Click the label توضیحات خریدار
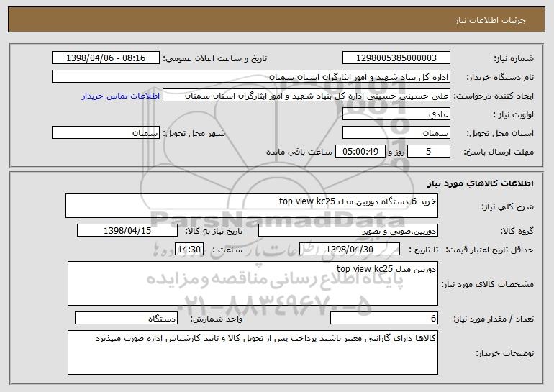Screen dimensions: 554x392 tap(505, 353)
